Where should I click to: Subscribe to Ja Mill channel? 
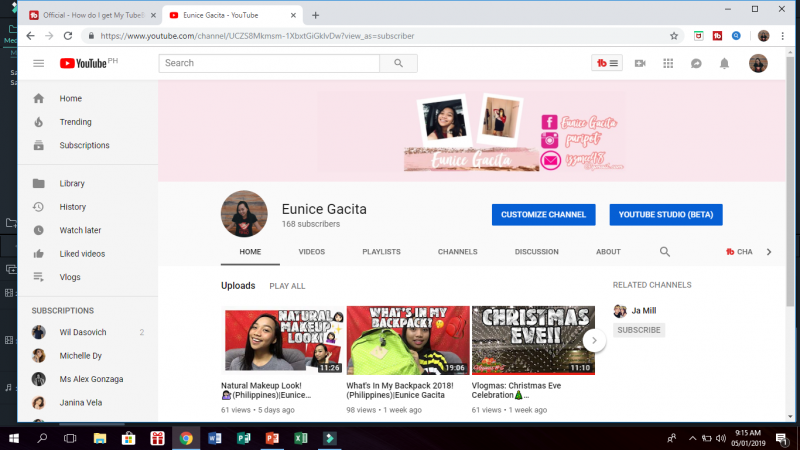(x=638, y=330)
